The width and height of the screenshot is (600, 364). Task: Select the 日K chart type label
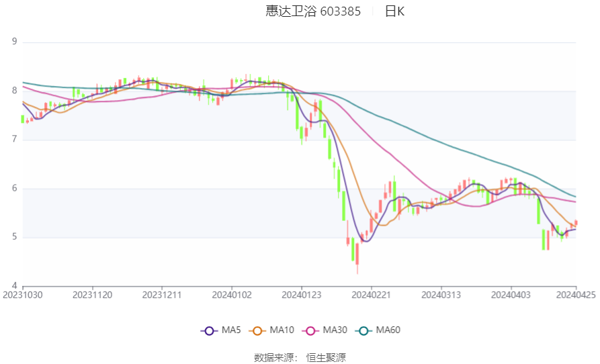(394, 11)
